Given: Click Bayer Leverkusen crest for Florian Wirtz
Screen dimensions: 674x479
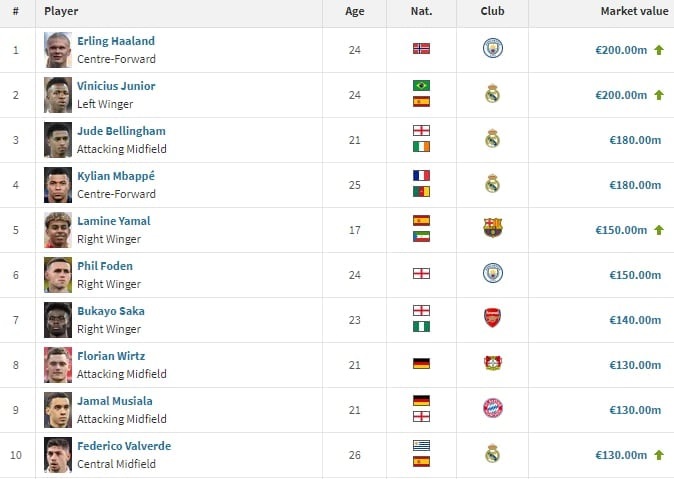Looking at the screenshot, I should click(x=493, y=363).
